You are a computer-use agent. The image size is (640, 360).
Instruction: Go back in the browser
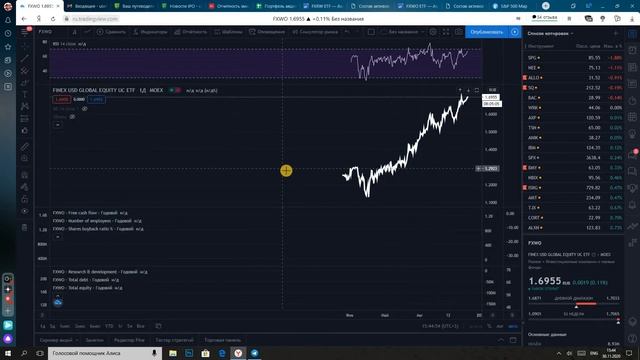pyautogui.click(x=24, y=19)
